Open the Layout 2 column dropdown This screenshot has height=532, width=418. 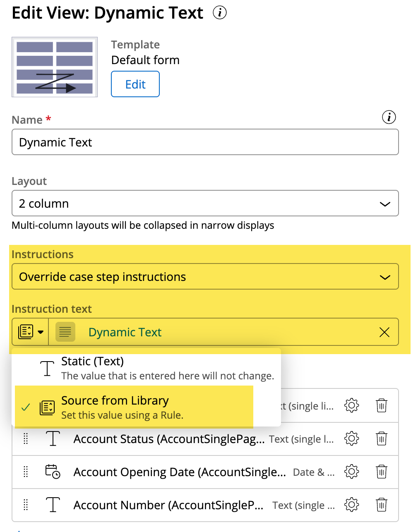click(205, 204)
